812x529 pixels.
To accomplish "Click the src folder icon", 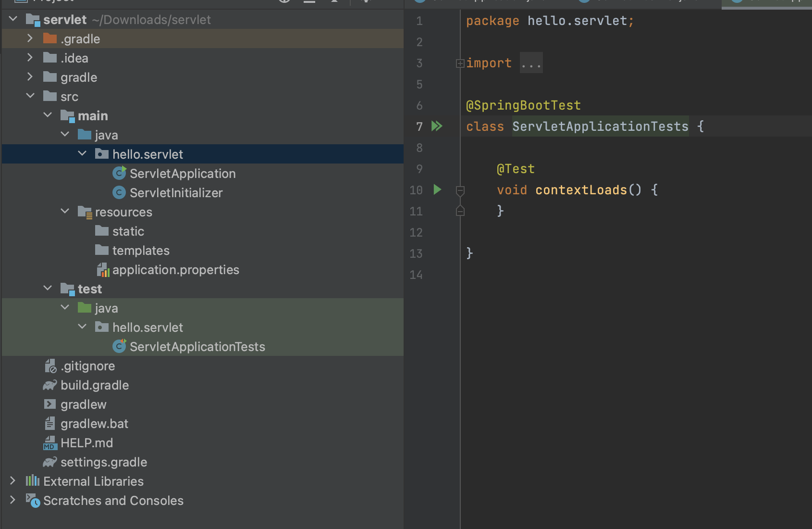I will tap(50, 96).
